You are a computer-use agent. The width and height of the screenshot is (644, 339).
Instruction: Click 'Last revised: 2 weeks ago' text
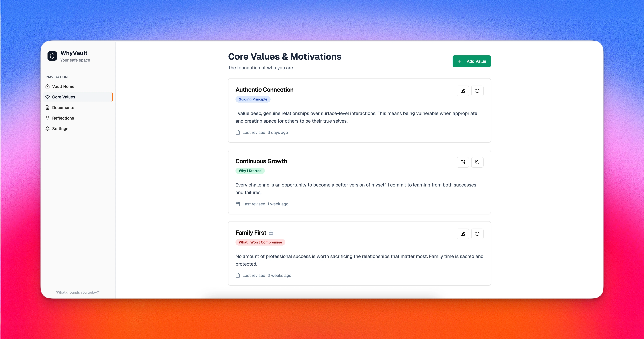pos(267,276)
